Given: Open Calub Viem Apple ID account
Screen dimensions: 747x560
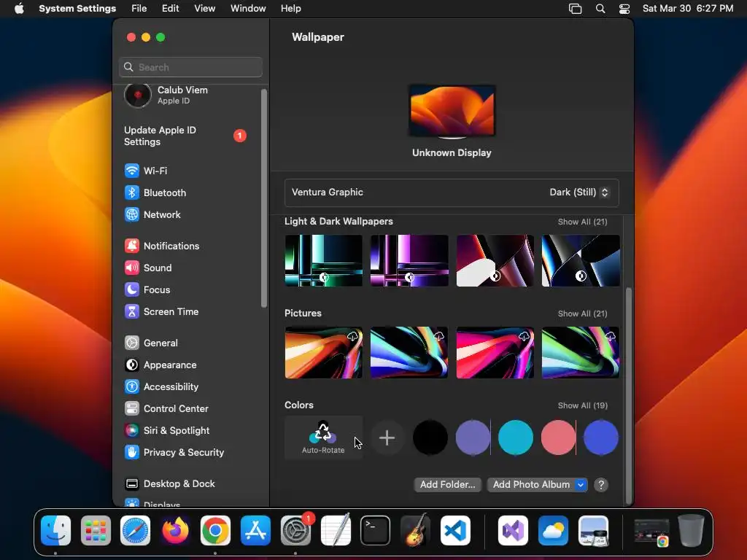Looking at the screenshot, I should point(166,95).
